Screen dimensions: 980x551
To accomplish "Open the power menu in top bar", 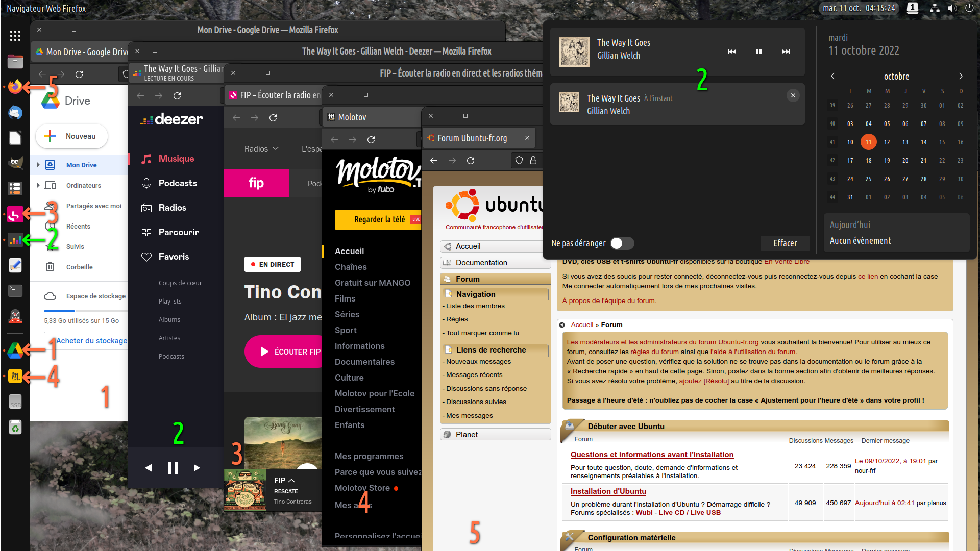I will click(x=969, y=8).
